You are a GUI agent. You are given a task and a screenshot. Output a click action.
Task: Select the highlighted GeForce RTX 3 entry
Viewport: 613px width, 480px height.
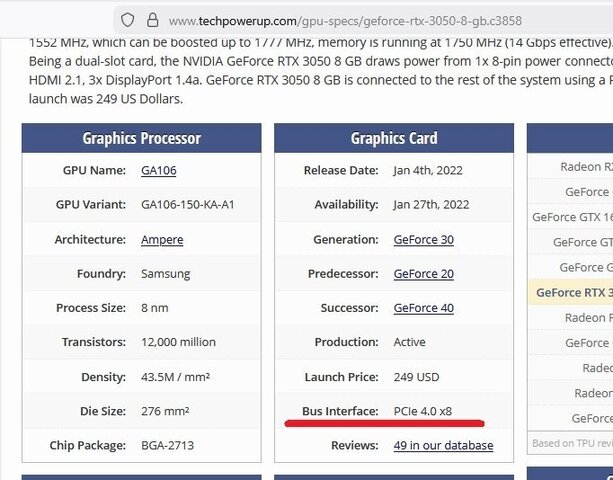click(573, 293)
